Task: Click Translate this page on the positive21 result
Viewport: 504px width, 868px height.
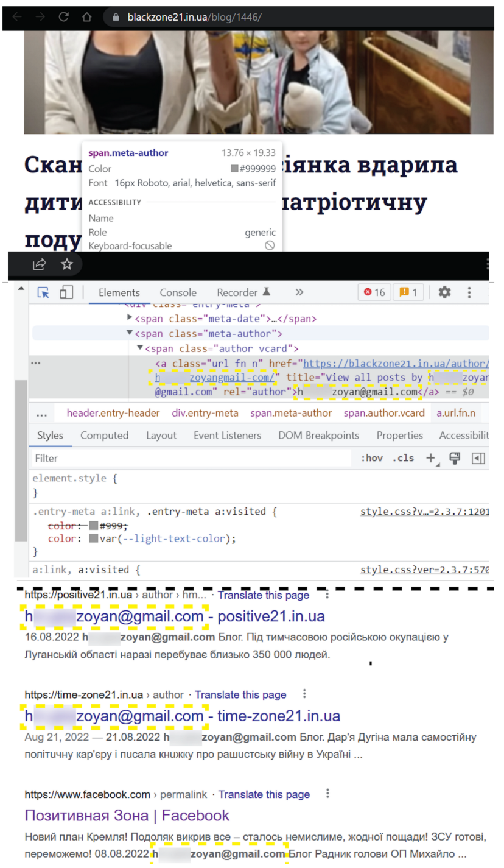Action: pyautogui.click(x=263, y=595)
